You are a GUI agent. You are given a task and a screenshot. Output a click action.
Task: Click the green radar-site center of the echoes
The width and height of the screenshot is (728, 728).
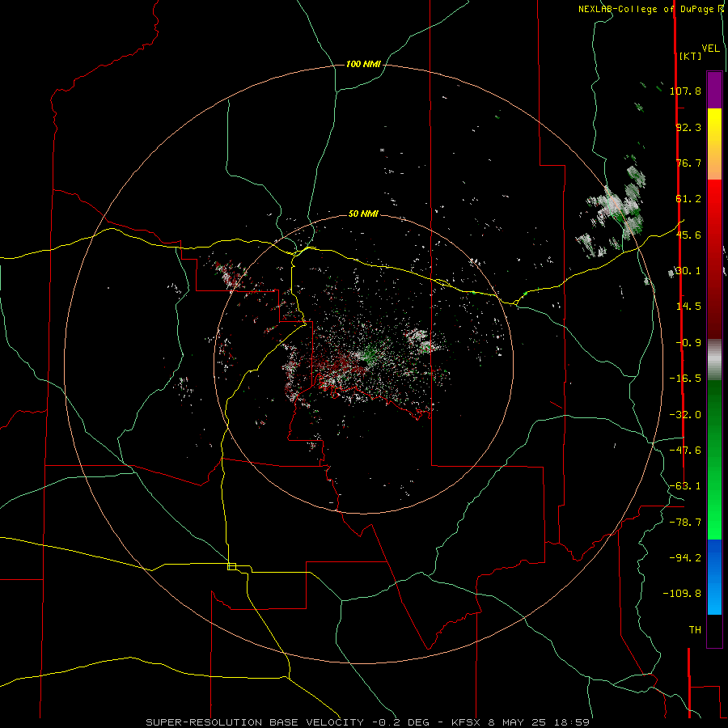tap(369, 354)
